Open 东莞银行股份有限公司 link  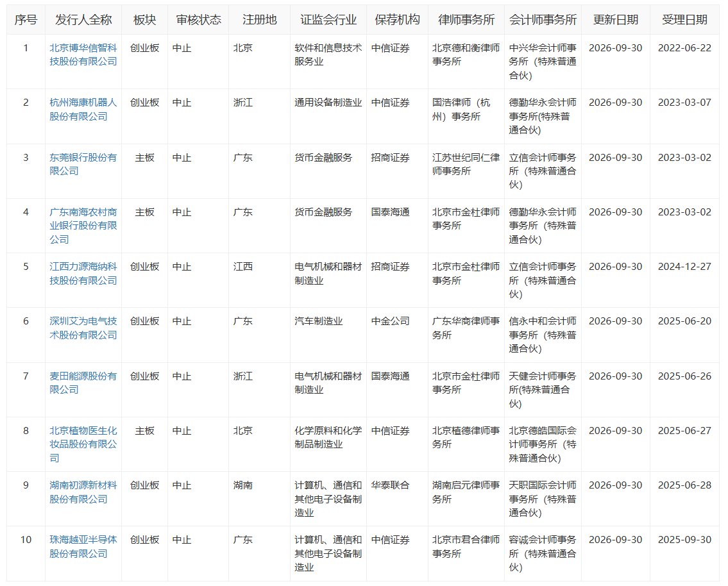pyautogui.click(x=83, y=163)
